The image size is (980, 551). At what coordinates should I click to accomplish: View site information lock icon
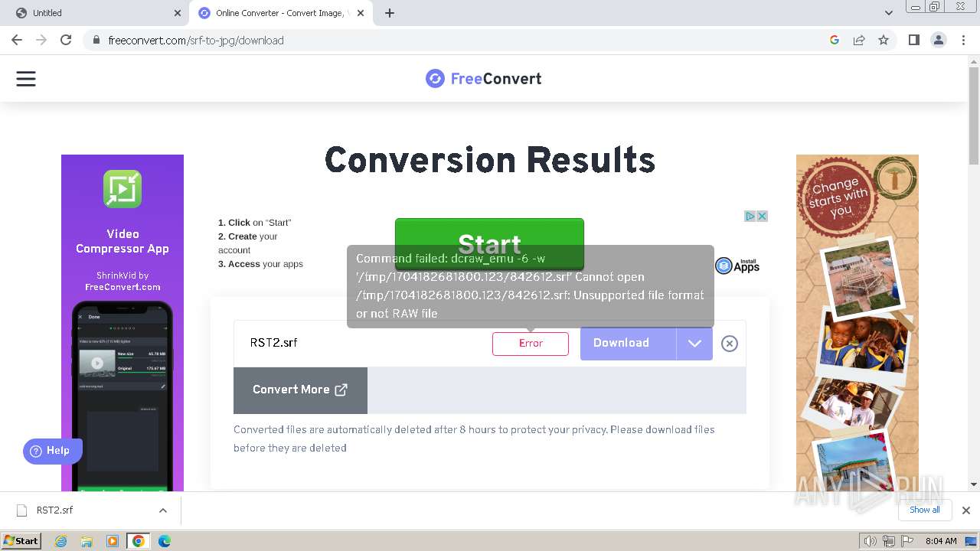tap(96, 40)
